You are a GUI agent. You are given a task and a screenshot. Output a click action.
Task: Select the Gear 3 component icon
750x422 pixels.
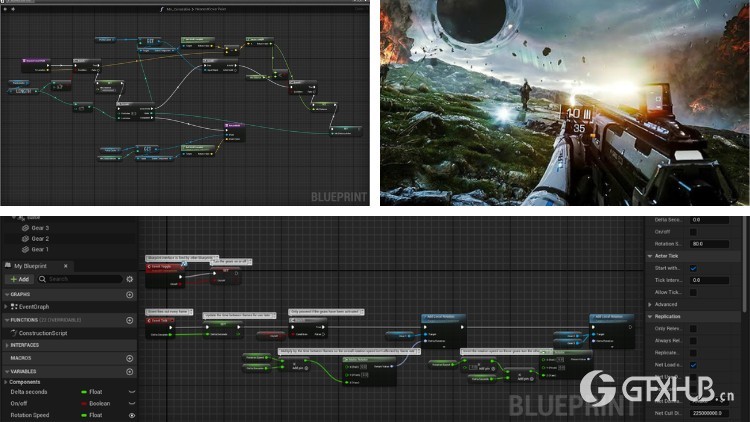coord(25,228)
